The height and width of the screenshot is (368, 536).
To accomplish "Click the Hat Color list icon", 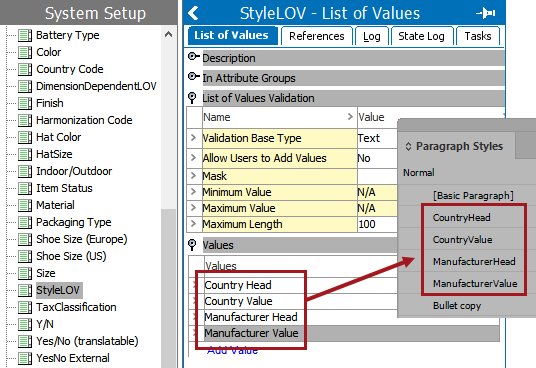I will point(25,137).
